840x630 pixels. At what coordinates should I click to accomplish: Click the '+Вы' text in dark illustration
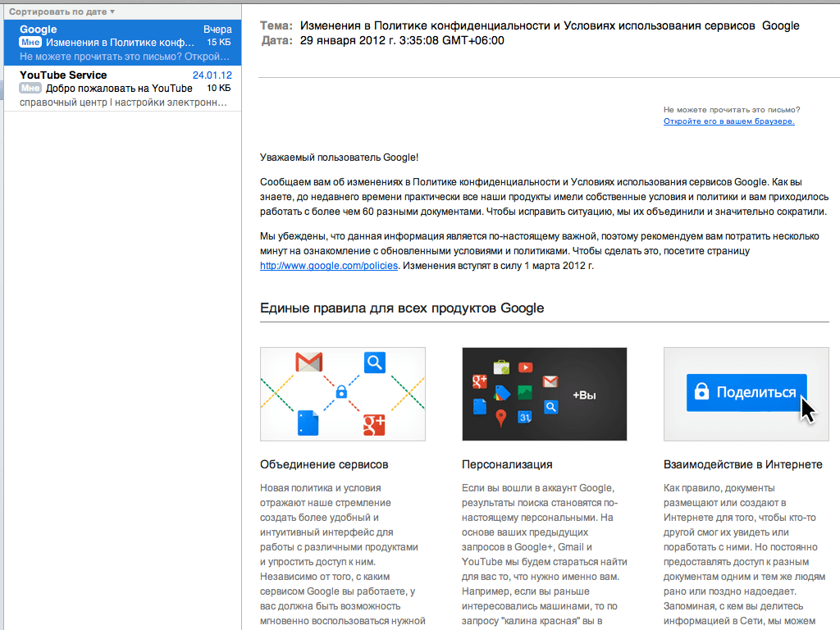tap(584, 395)
